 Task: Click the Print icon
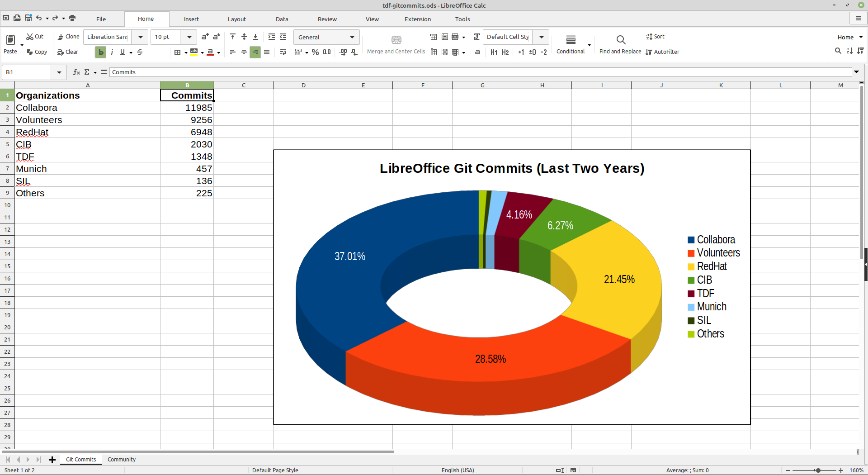(72, 18)
